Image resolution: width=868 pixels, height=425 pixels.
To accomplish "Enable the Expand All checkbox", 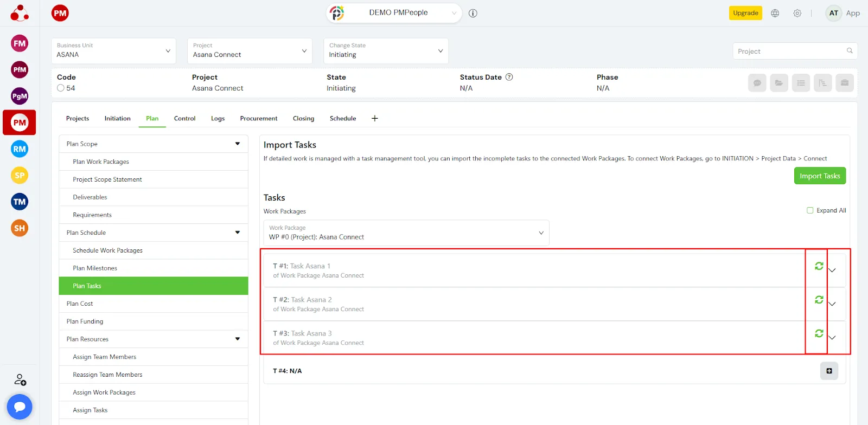I will 810,210.
